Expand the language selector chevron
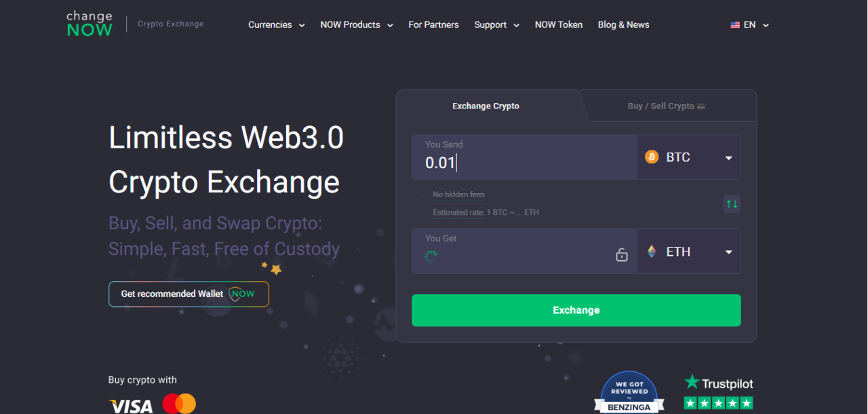 tap(766, 24)
